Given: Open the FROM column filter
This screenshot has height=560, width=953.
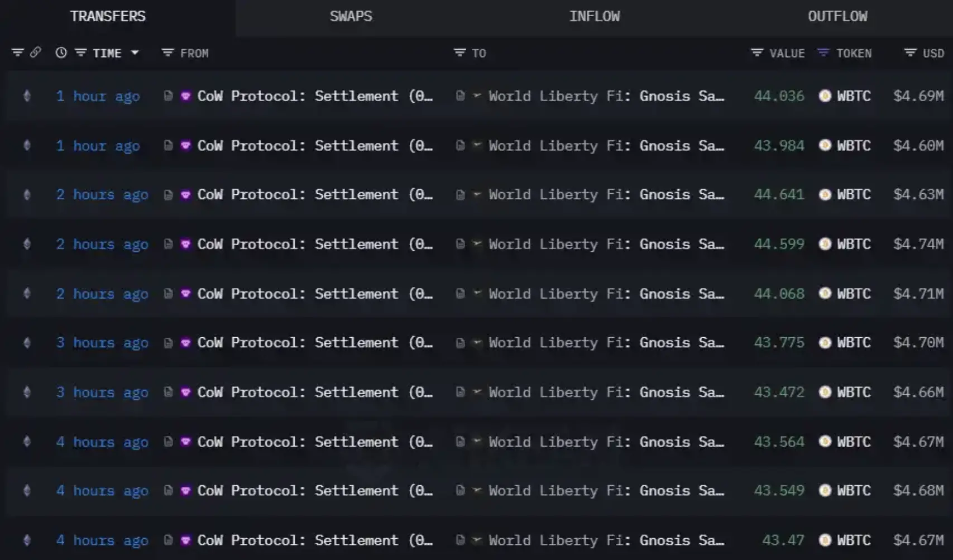Looking at the screenshot, I should click(167, 52).
